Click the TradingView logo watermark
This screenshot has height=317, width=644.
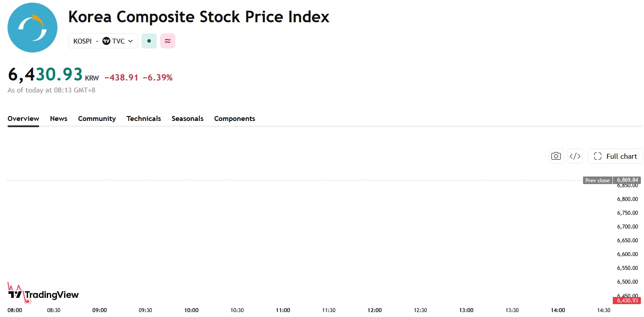point(44,294)
